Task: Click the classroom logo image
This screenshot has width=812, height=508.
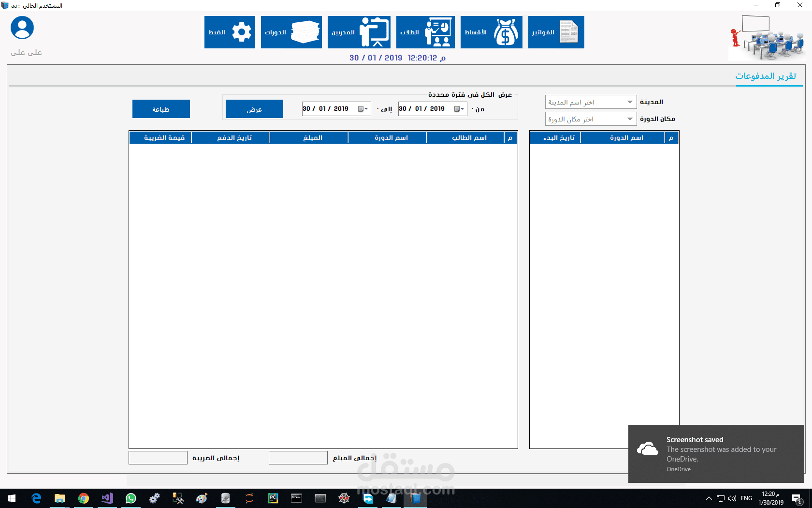Action: [767, 37]
